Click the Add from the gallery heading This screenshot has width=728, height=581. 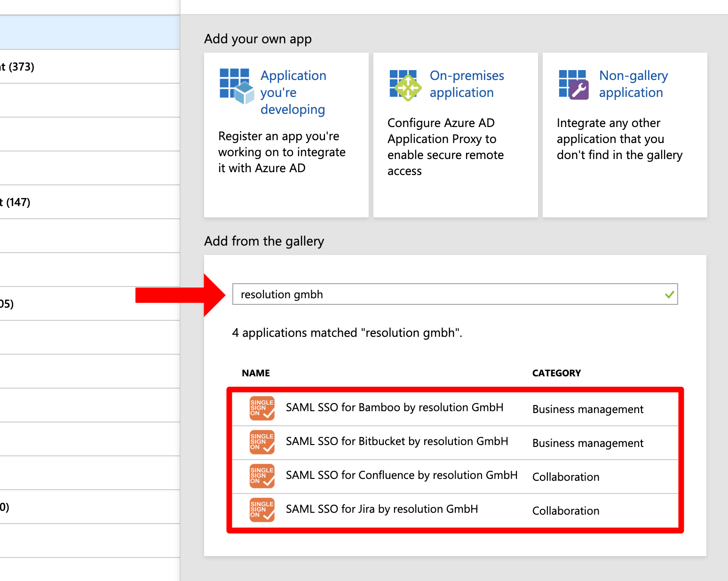[x=264, y=241]
